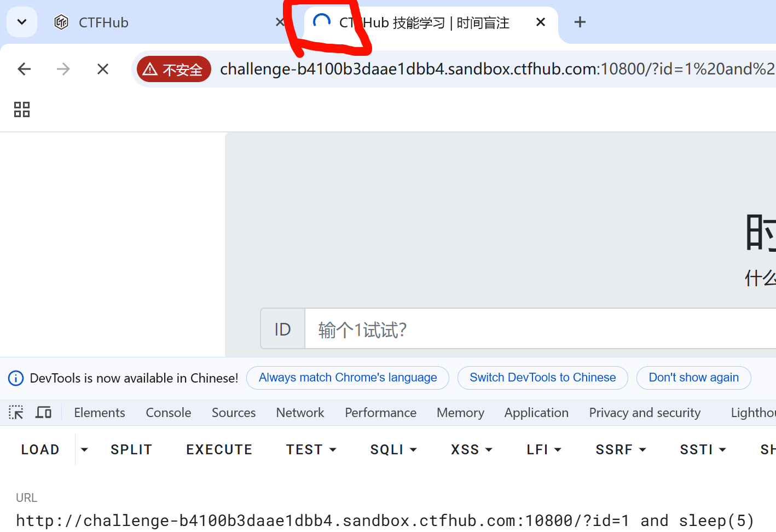Expand the SSTI dropdown menu
This screenshot has width=776, height=532.
tap(703, 449)
